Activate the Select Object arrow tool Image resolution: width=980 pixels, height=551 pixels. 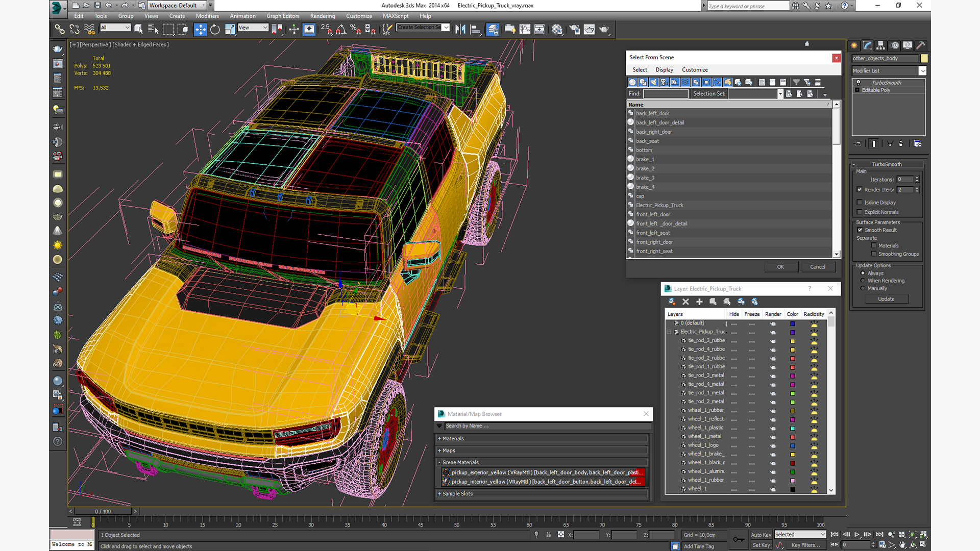(x=138, y=29)
